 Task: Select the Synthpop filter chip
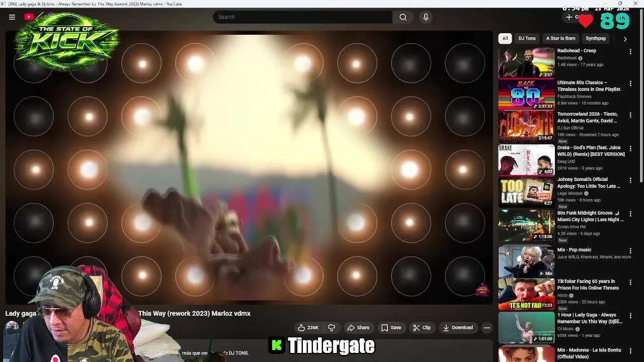596,38
